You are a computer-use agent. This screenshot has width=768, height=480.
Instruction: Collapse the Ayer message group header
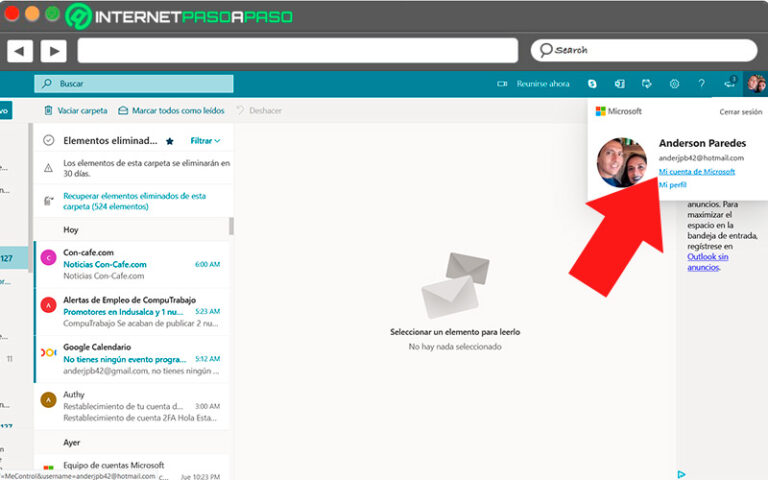pyautogui.click(x=72, y=439)
